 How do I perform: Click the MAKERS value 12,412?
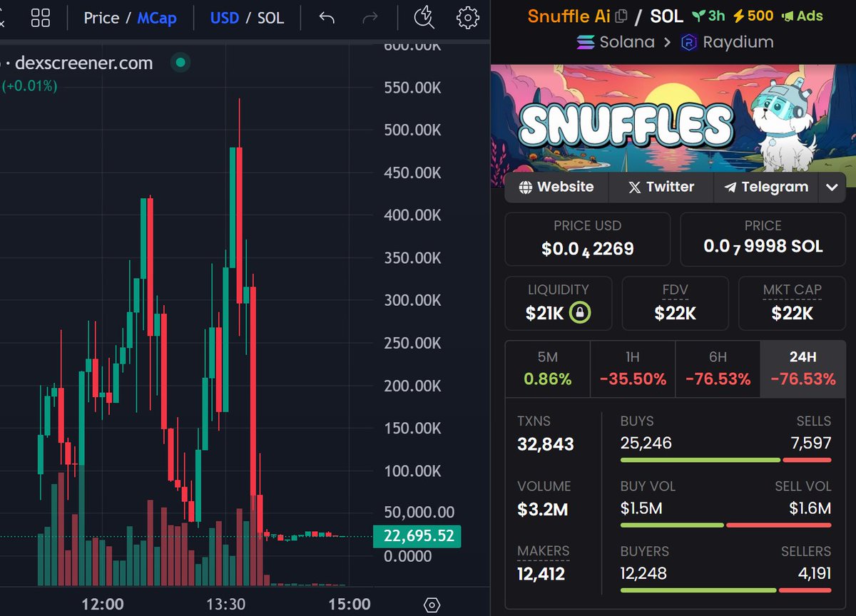541,574
